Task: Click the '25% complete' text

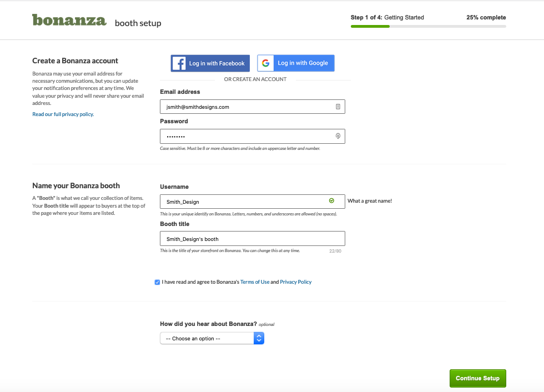Action: pos(486,17)
